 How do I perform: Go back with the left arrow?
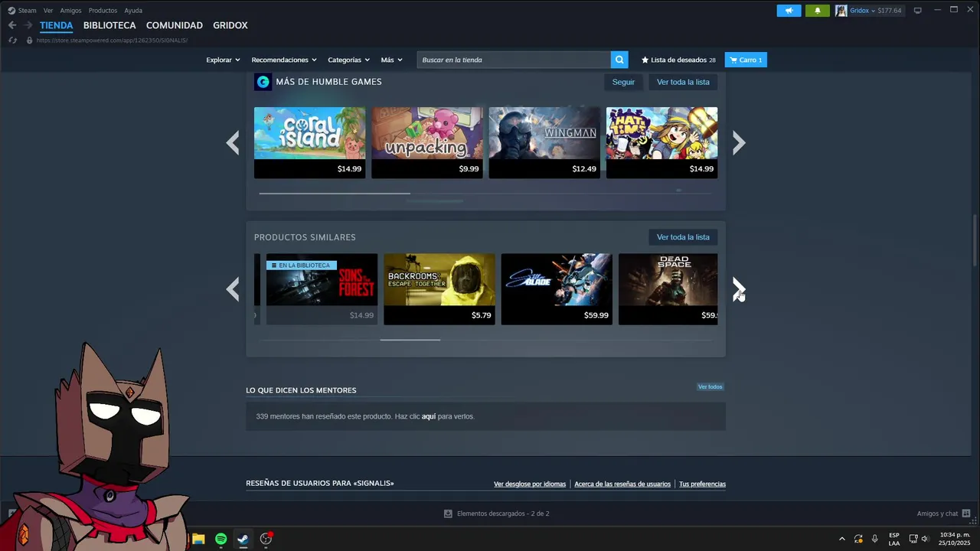[x=12, y=25]
